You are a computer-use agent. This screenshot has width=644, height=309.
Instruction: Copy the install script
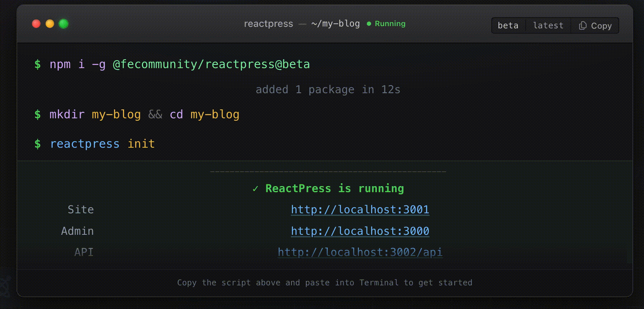tap(595, 25)
